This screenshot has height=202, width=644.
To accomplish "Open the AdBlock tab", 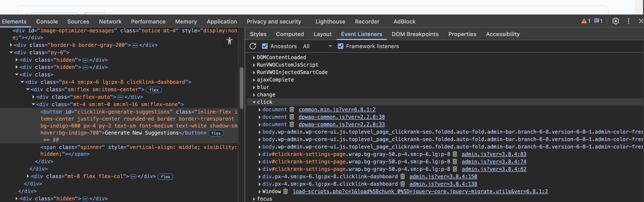I will point(405,22).
